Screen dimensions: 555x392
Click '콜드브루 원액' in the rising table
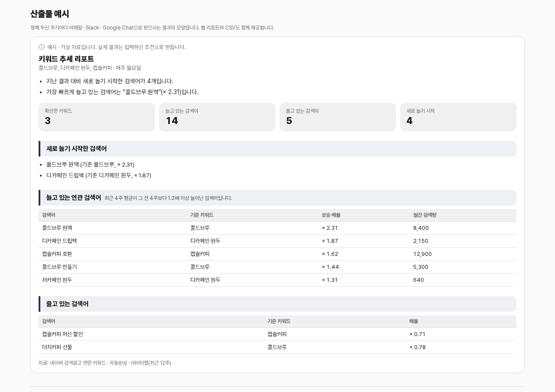coord(57,228)
